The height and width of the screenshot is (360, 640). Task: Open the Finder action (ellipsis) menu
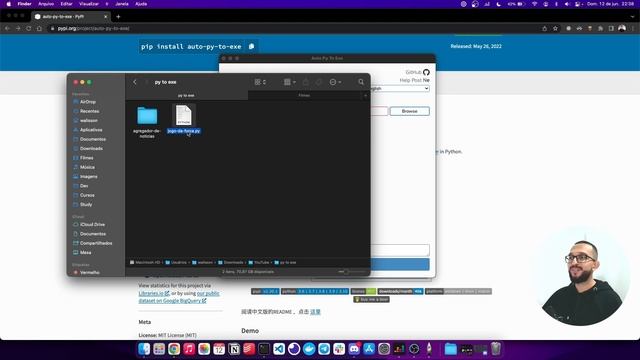pos(335,82)
